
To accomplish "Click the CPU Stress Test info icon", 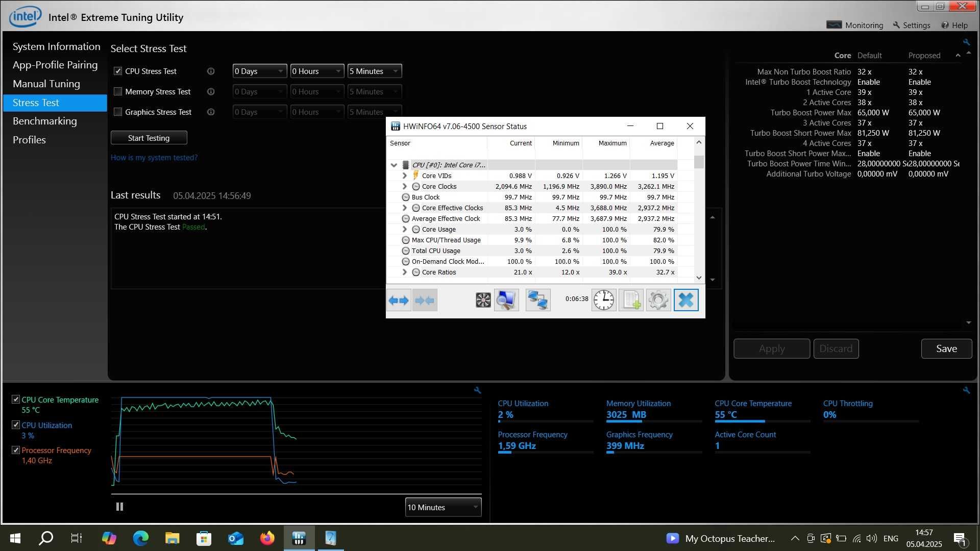I will click(x=211, y=71).
